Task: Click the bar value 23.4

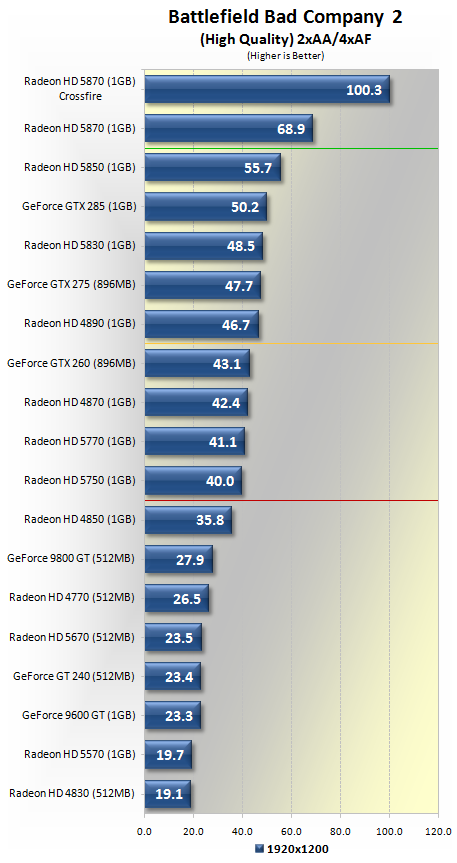Action: coord(178,677)
